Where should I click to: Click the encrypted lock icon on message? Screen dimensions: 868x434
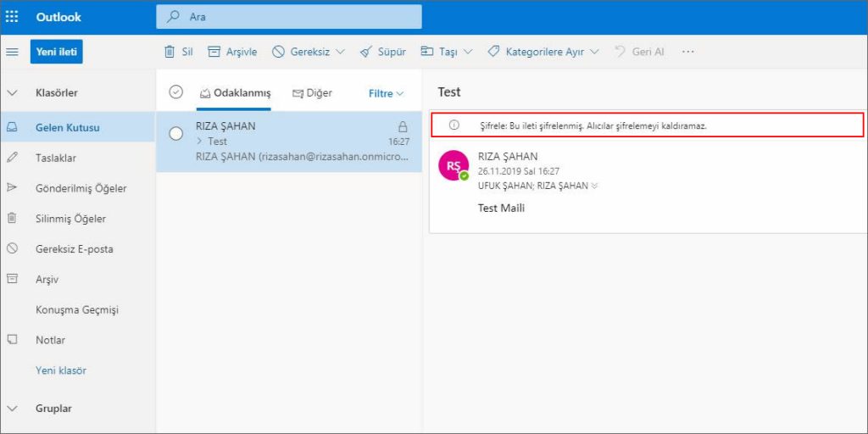403,126
